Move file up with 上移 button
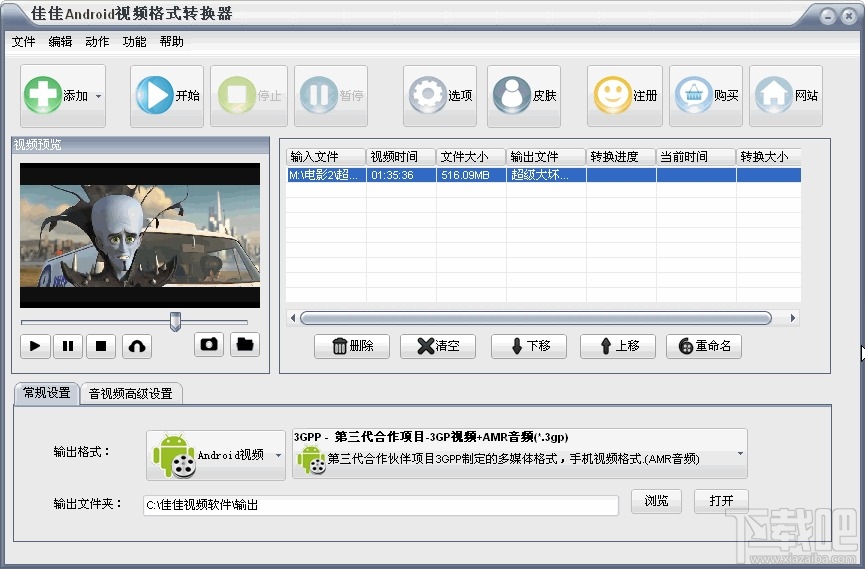 (x=618, y=346)
